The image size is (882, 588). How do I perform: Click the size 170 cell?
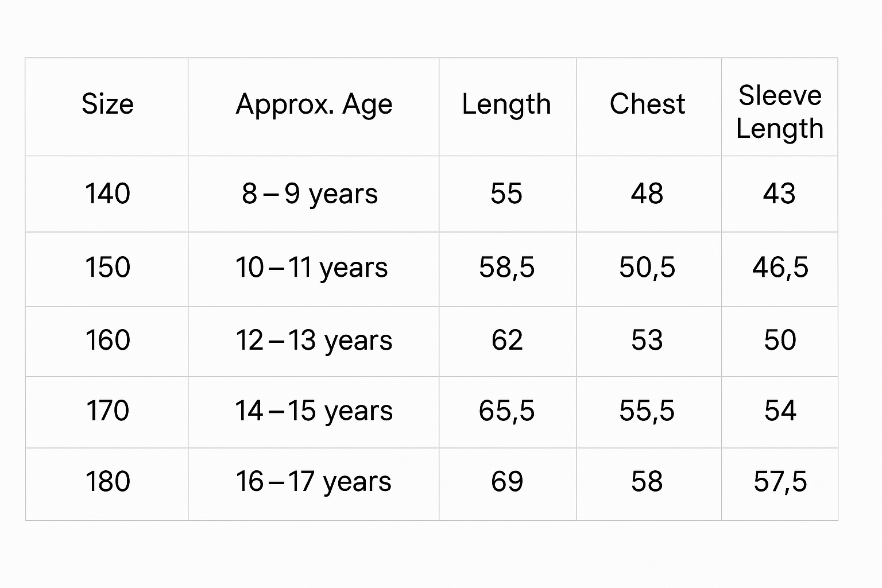pos(107,411)
